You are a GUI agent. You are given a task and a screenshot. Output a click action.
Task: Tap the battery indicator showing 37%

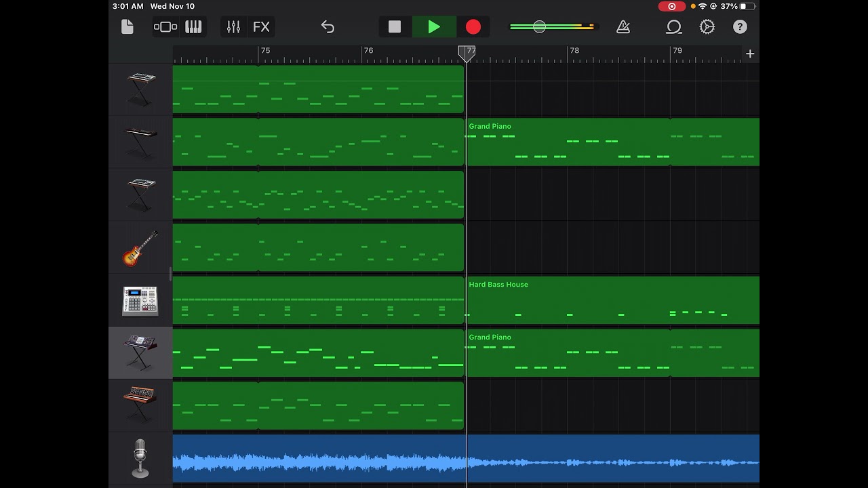pos(747,6)
